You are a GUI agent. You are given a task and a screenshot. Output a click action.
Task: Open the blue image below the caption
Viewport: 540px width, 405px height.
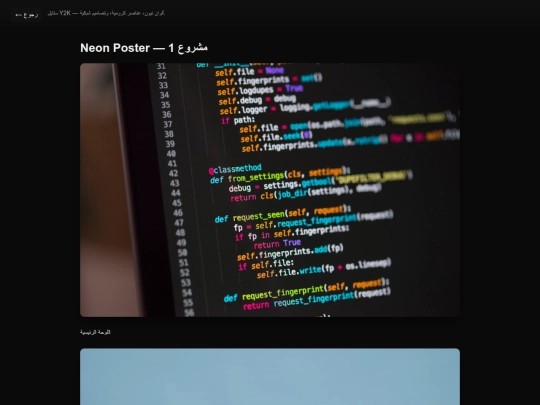tap(270, 376)
